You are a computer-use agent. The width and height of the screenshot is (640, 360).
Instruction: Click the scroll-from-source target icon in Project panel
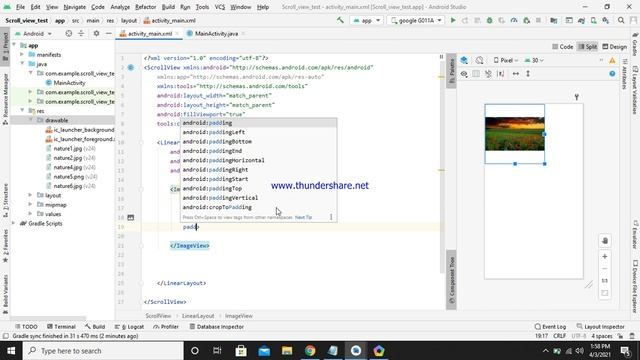[69, 33]
